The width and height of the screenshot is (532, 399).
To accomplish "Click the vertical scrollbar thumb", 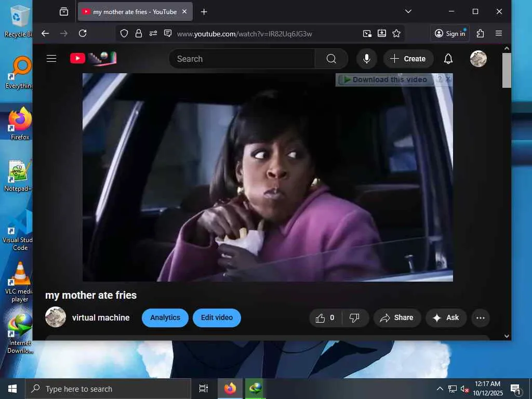I will coord(507,70).
